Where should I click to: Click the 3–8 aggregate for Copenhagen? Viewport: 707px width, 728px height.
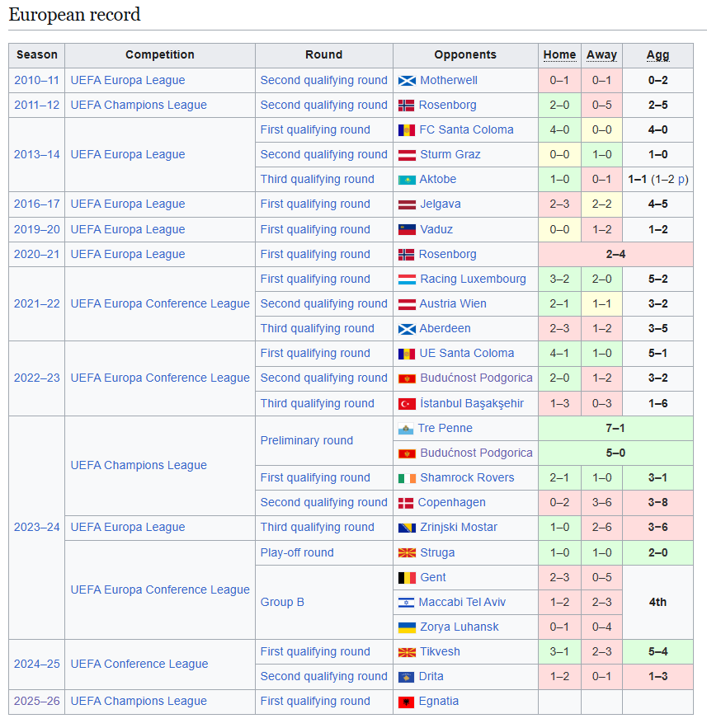tap(658, 502)
